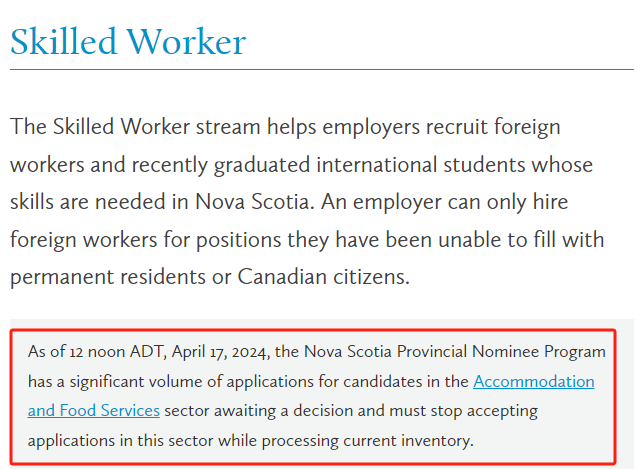
Task: Click the Skilled Worker page heading
Action: coord(128,42)
